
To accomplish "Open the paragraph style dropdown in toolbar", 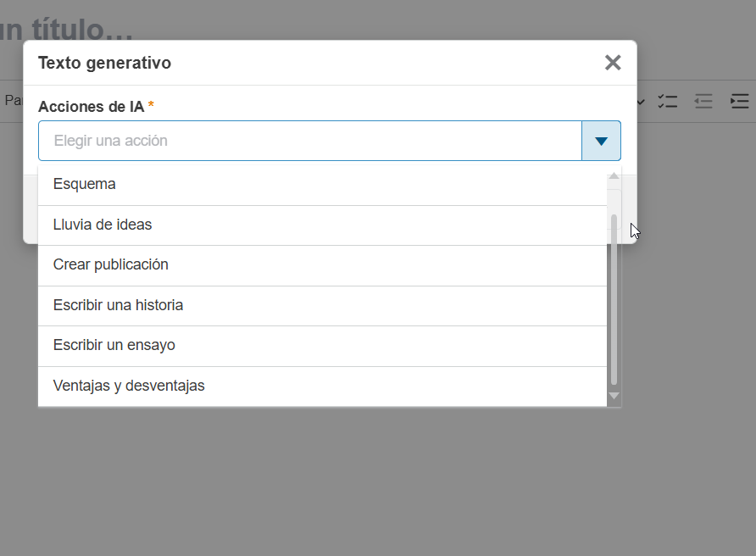I will pos(12,101).
